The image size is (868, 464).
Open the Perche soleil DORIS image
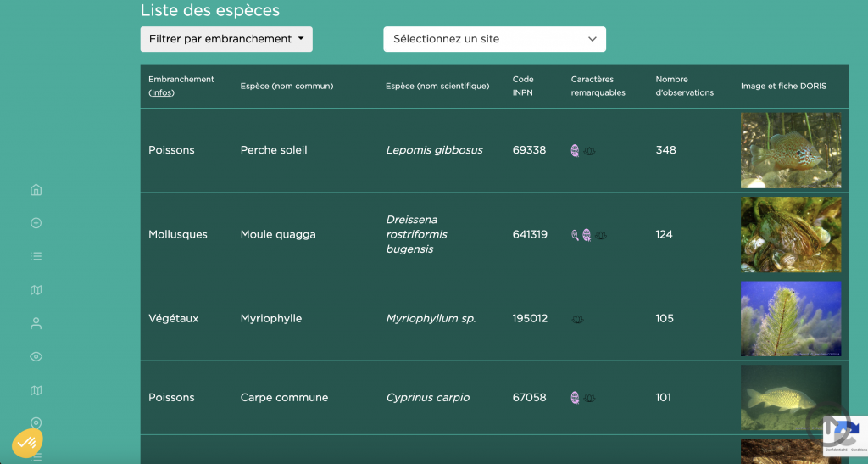790,150
